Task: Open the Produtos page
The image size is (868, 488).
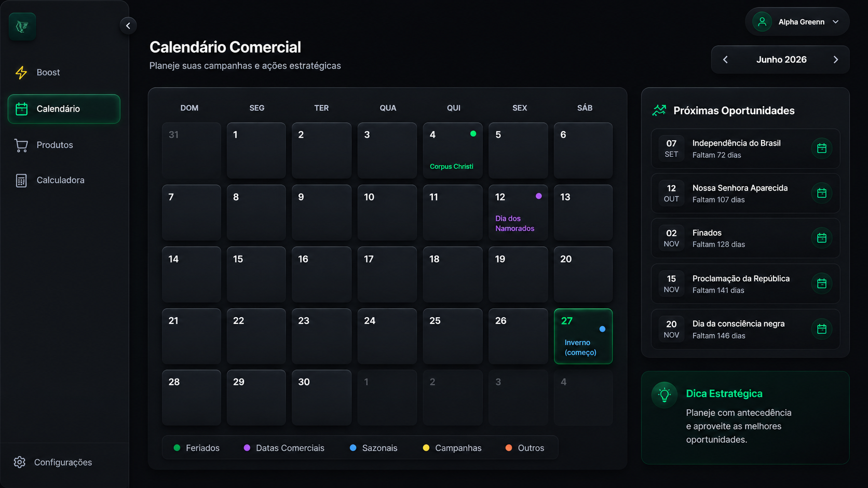Action: pyautogui.click(x=64, y=145)
